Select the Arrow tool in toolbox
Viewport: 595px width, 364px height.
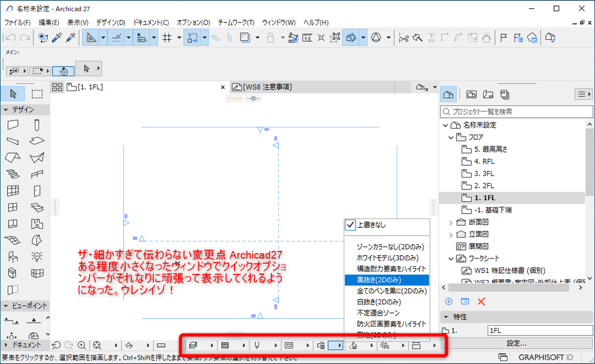(x=13, y=94)
